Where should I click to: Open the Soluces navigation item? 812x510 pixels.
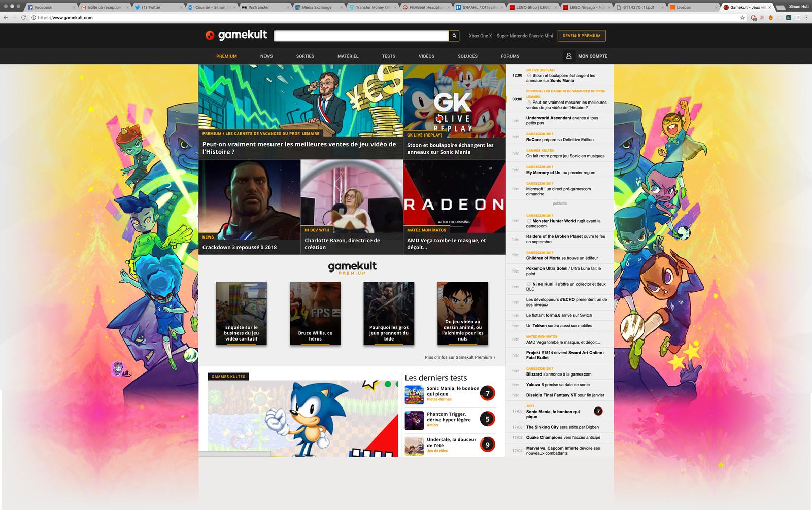[x=467, y=56]
